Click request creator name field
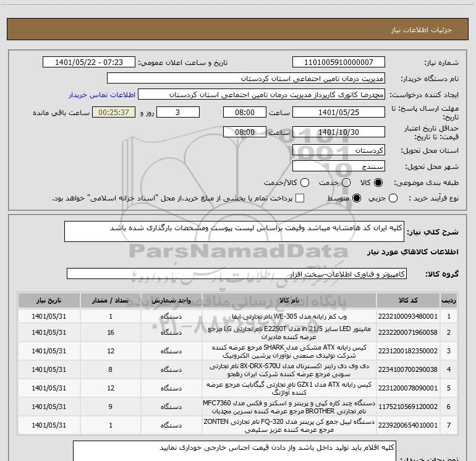The height and width of the screenshot is (461, 476). (x=261, y=95)
